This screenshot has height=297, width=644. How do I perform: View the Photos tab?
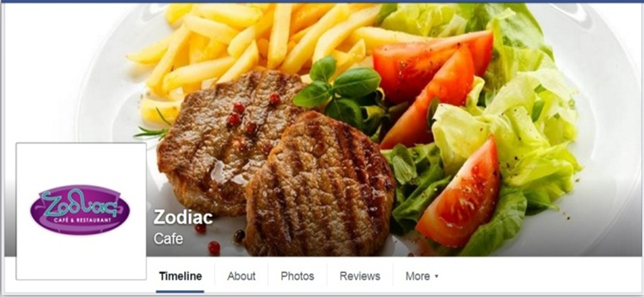coord(297,276)
